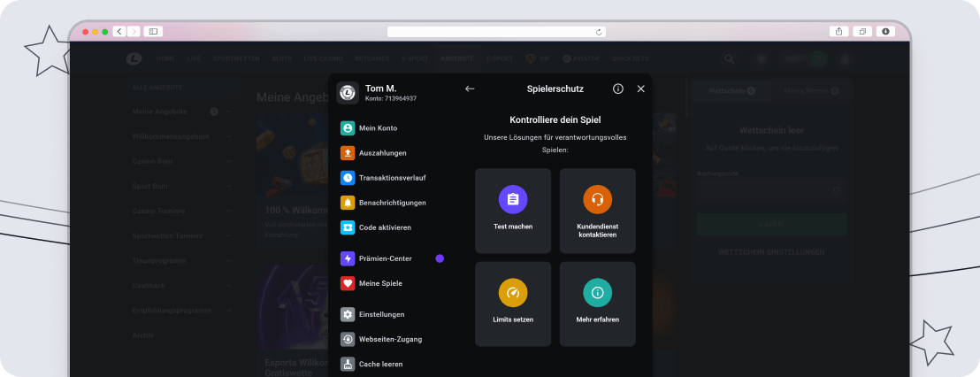Open the Auszahlungen withdrawals entry

pyautogui.click(x=373, y=153)
